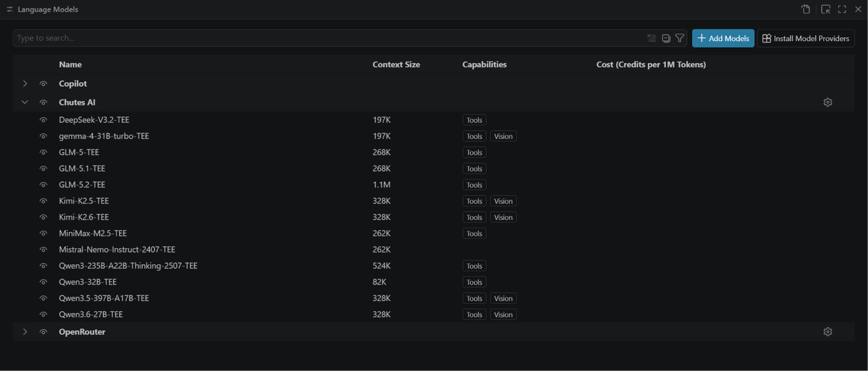The width and height of the screenshot is (868, 371).
Task: Toggle eye icon for GLM-5.1-TEE
Action: click(44, 168)
